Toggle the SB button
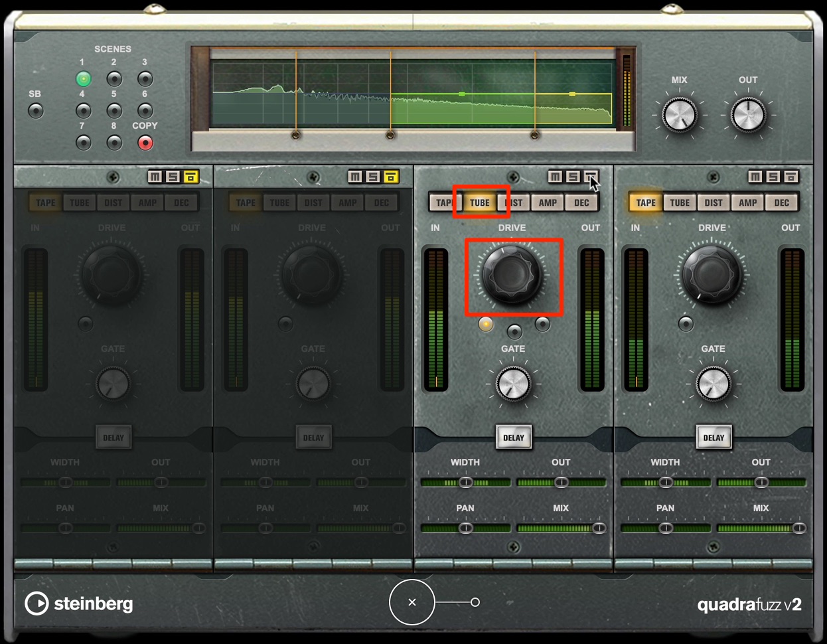This screenshot has width=827, height=644. (x=36, y=110)
